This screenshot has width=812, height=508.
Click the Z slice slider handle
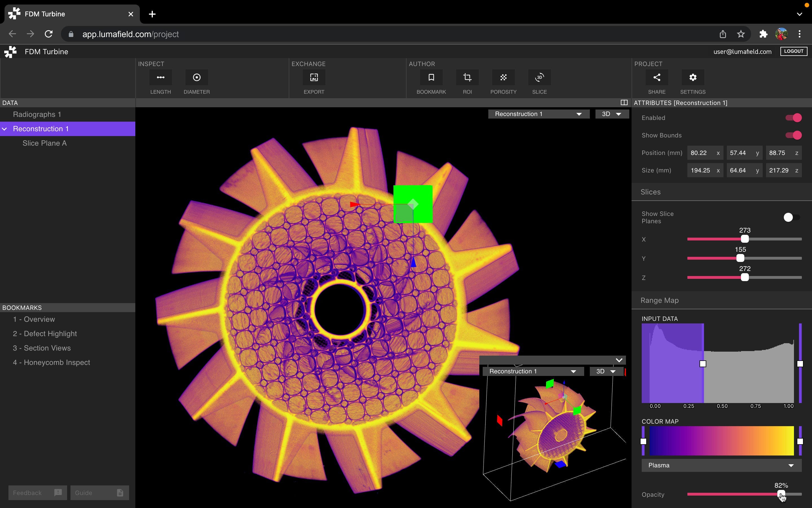coord(745,277)
